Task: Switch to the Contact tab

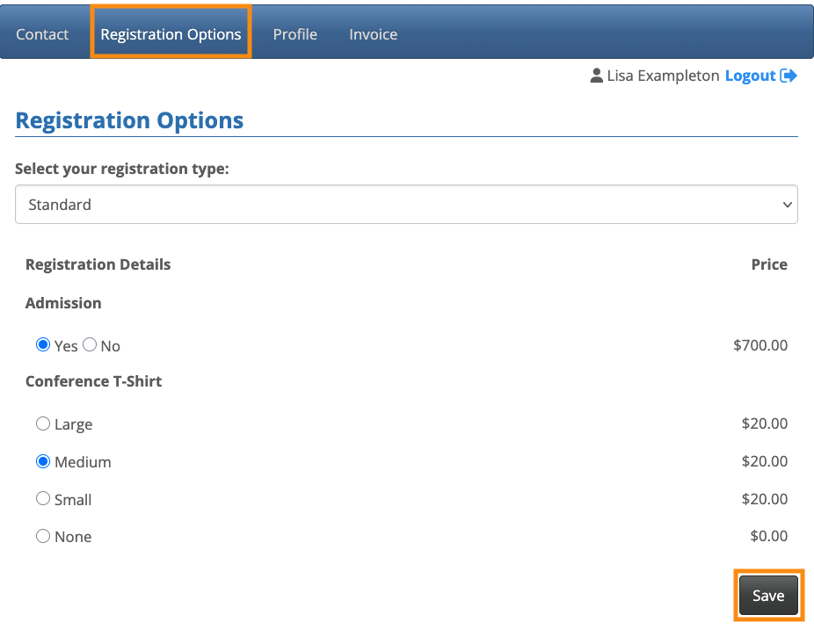Action: 42,34
